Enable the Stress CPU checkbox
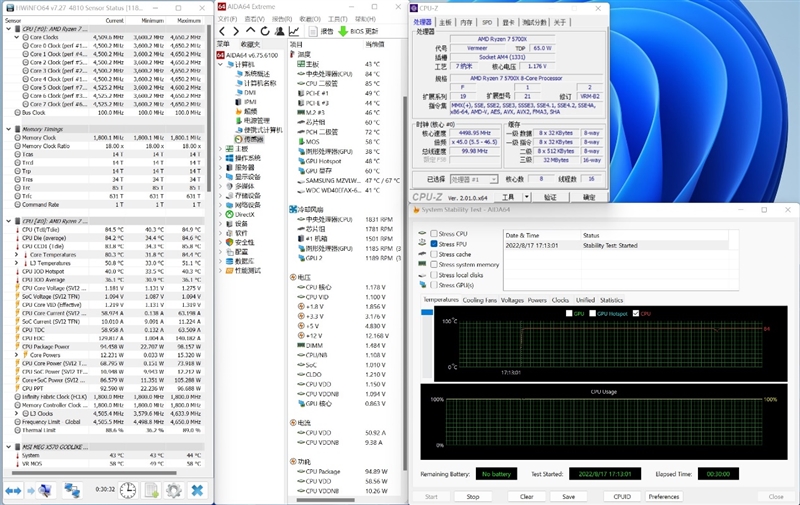The width and height of the screenshot is (800, 505). 434,234
